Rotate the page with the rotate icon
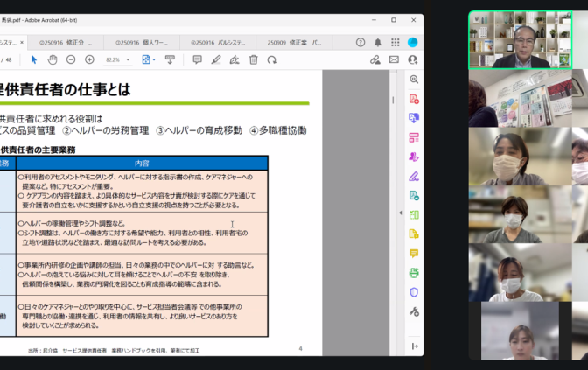 pyautogui.click(x=272, y=59)
